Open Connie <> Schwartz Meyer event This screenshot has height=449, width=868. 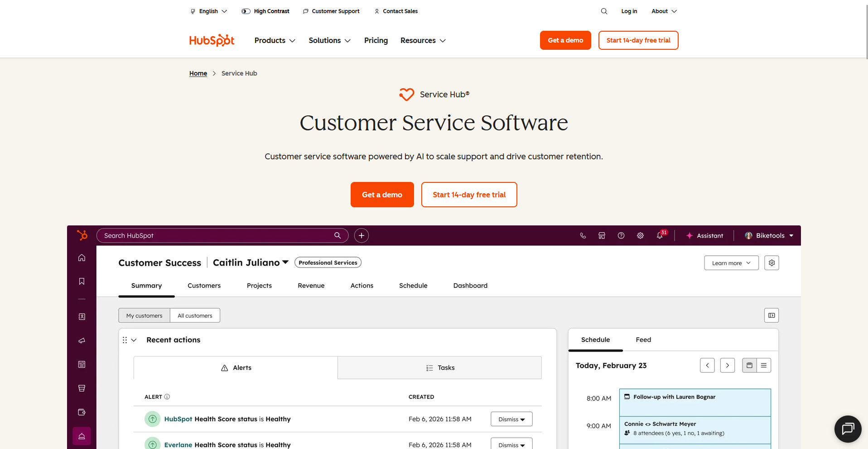coord(695,430)
